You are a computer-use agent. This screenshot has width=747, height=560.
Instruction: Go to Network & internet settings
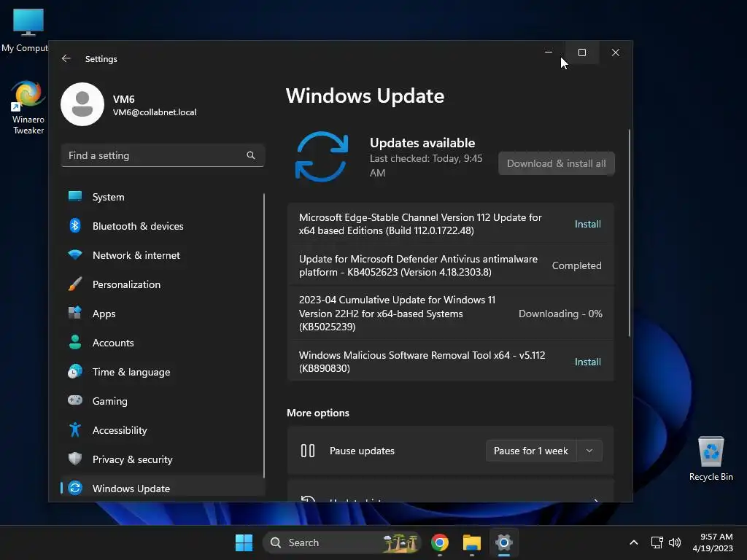pos(162,255)
